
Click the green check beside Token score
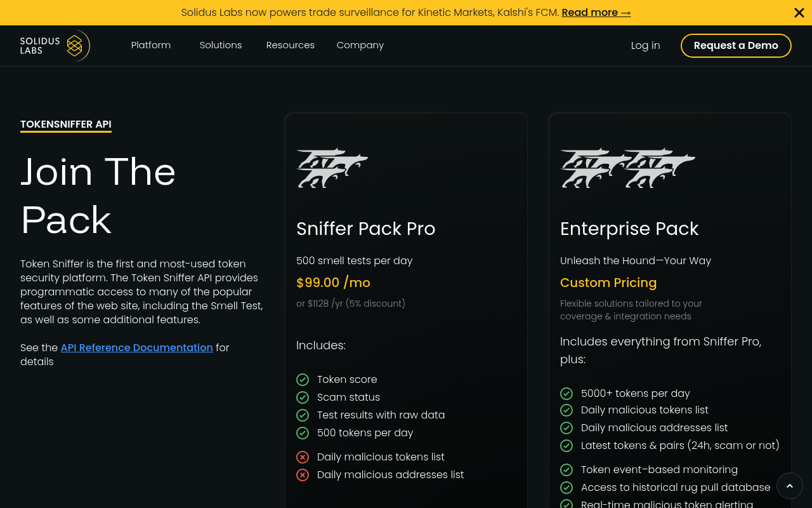[303, 380]
